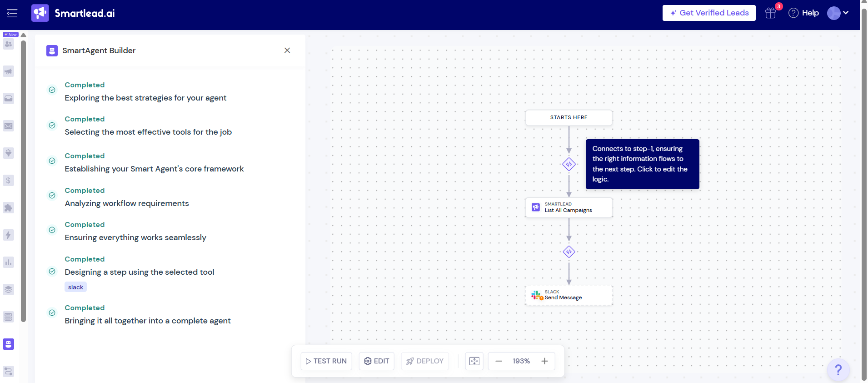Click the Slack logo in Send Message node
This screenshot has height=383, width=868.
(537, 295)
